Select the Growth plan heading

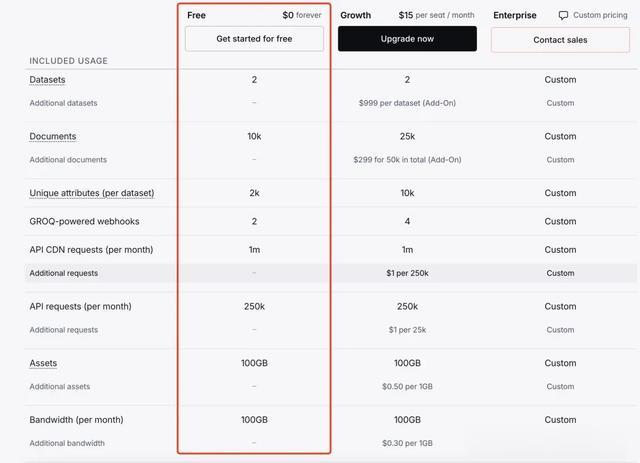pos(356,15)
